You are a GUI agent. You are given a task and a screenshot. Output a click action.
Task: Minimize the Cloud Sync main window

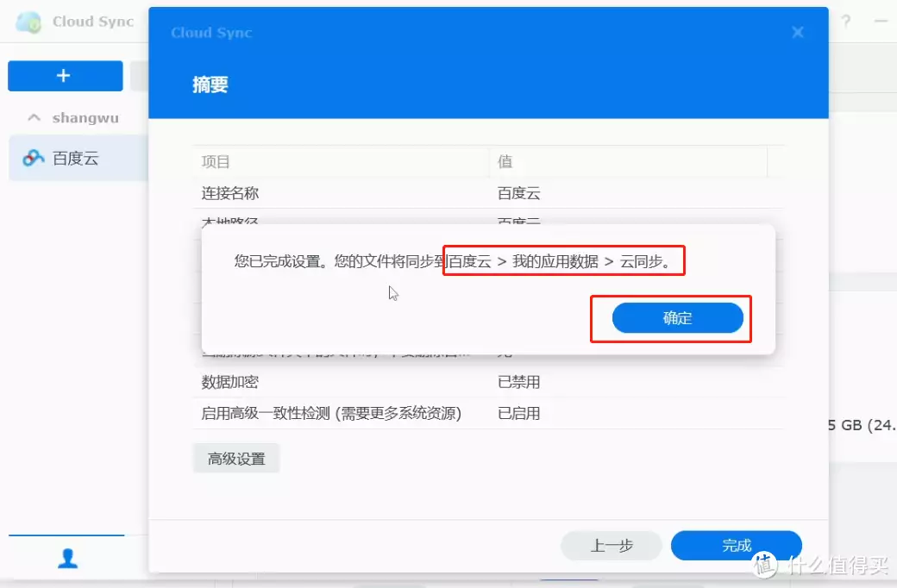(x=881, y=22)
